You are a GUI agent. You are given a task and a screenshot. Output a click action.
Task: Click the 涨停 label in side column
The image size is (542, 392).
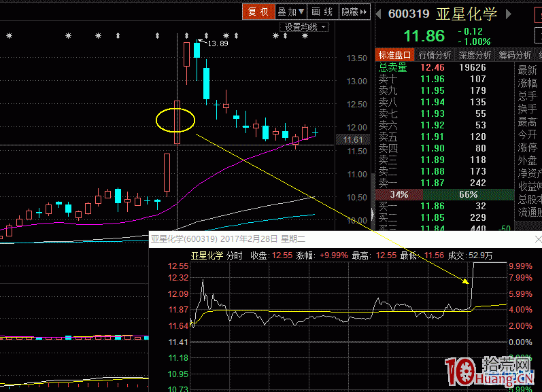527,147
